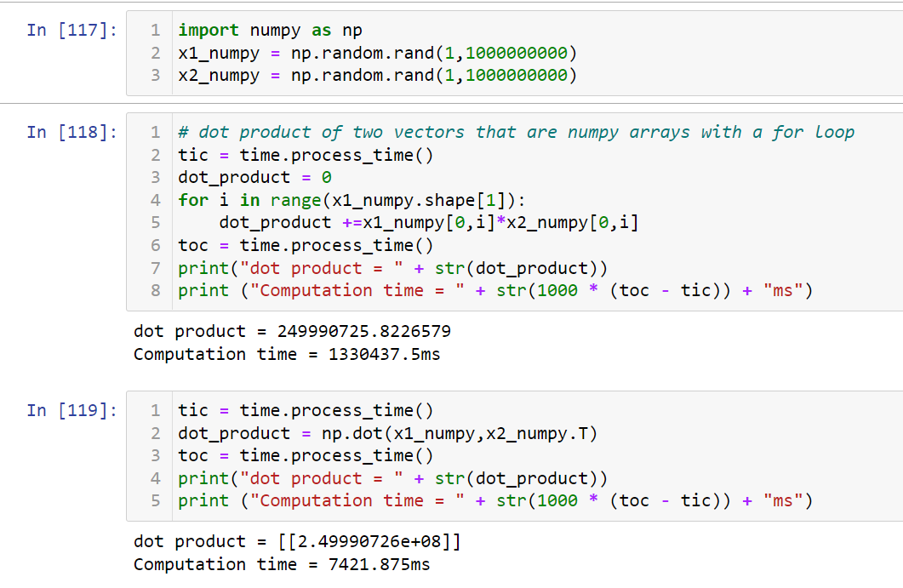Select the In [117] cell prompt
The height and width of the screenshot is (588, 903).
click(71, 31)
